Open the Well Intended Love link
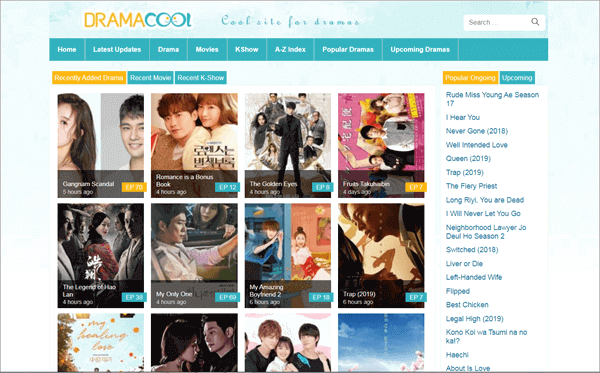Viewport: 600px width, 373px height. 476,145
